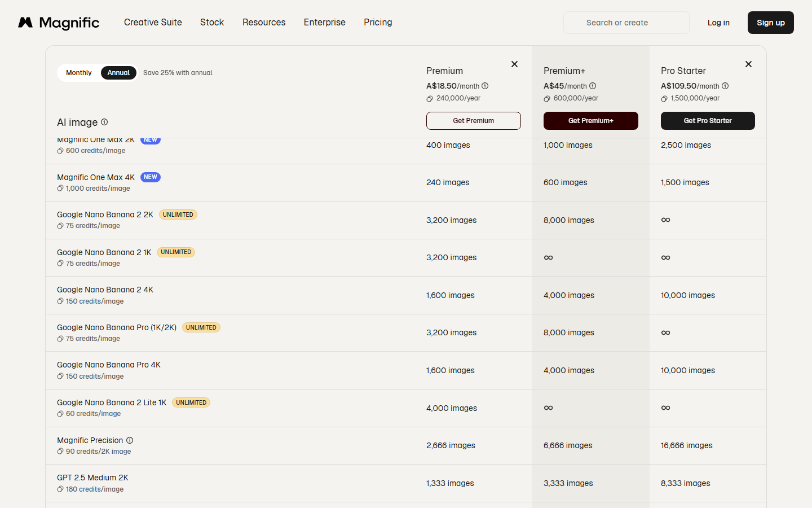Remove the Premium plan column

pyautogui.click(x=514, y=64)
